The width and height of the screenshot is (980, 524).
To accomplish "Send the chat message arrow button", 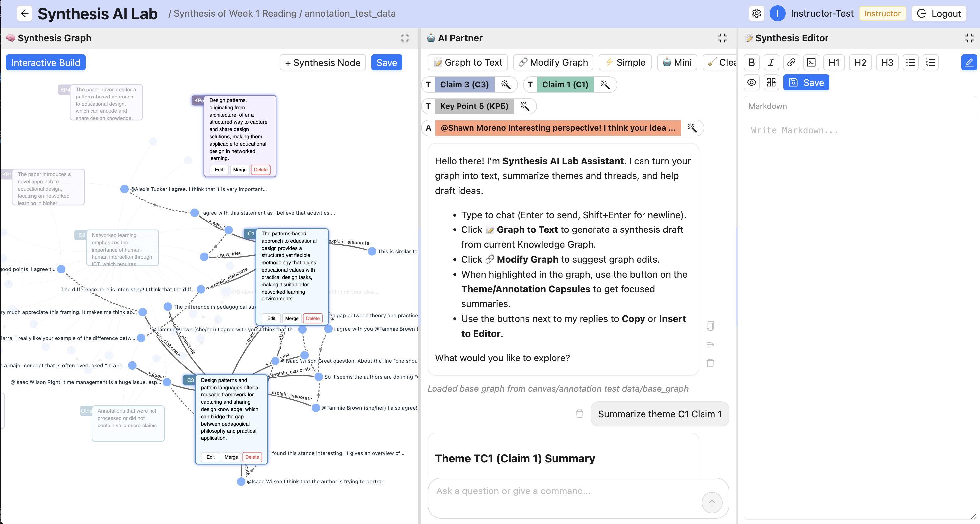I will [x=712, y=503].
